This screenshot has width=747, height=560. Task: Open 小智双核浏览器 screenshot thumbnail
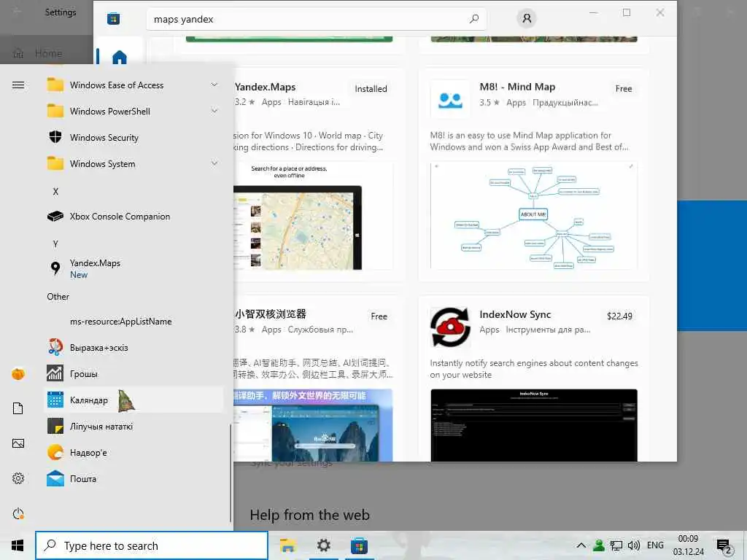click(x=313, y=425)
